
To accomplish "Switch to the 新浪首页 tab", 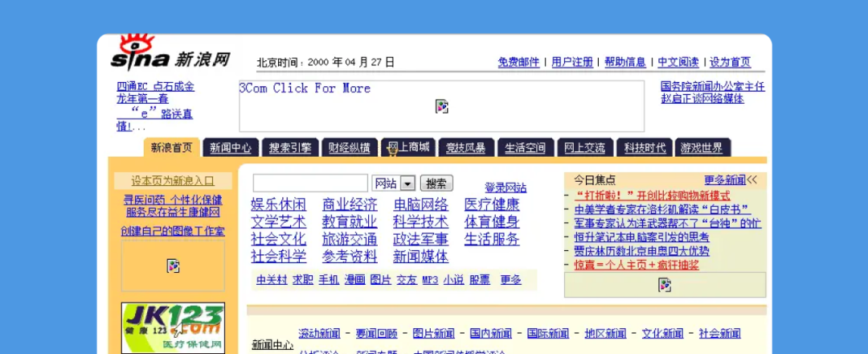I will point(172,147).
